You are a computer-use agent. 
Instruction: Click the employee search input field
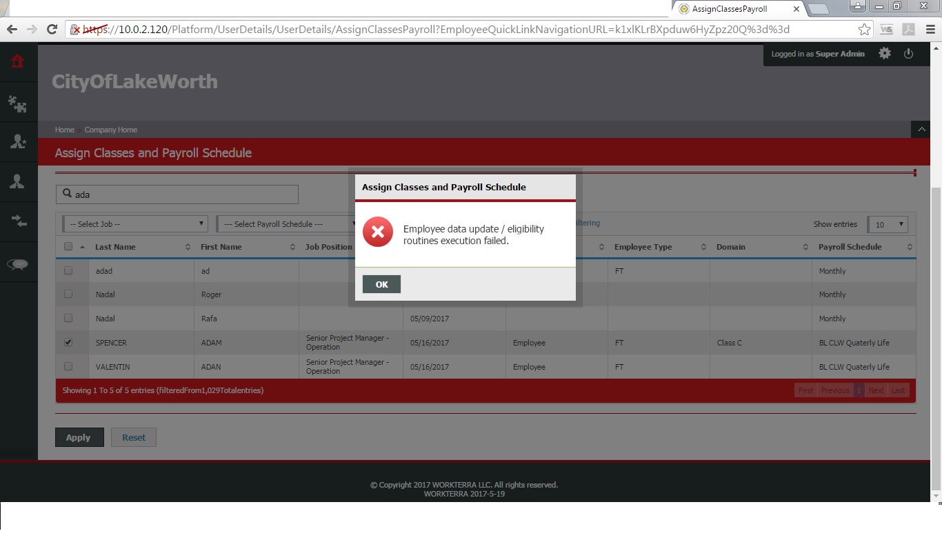click(x=178, y=194)
